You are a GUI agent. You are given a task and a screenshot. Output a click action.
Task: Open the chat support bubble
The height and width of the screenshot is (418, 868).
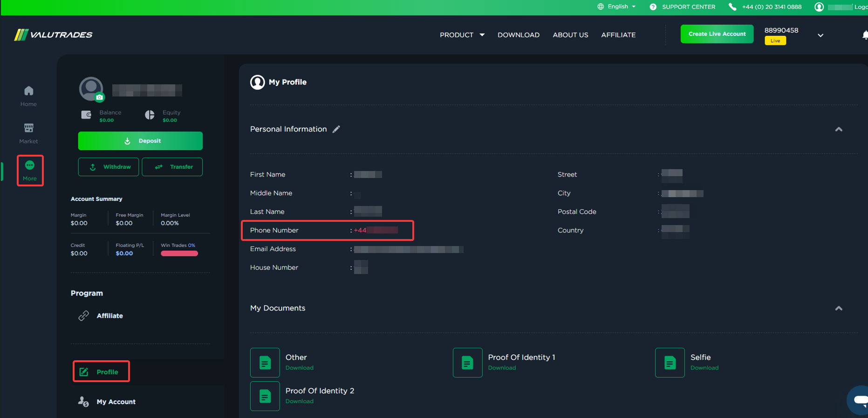click(x=859, y=400)
